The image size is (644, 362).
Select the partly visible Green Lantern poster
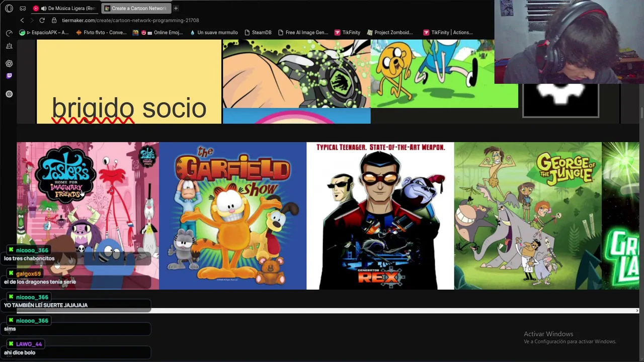pos(620,216)
